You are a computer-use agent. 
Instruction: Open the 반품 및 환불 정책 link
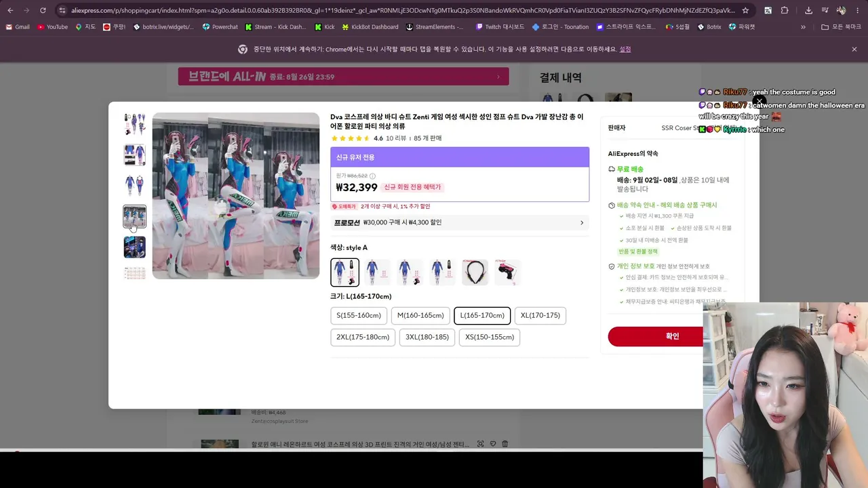pyautogui.click(x=638, y=251)
